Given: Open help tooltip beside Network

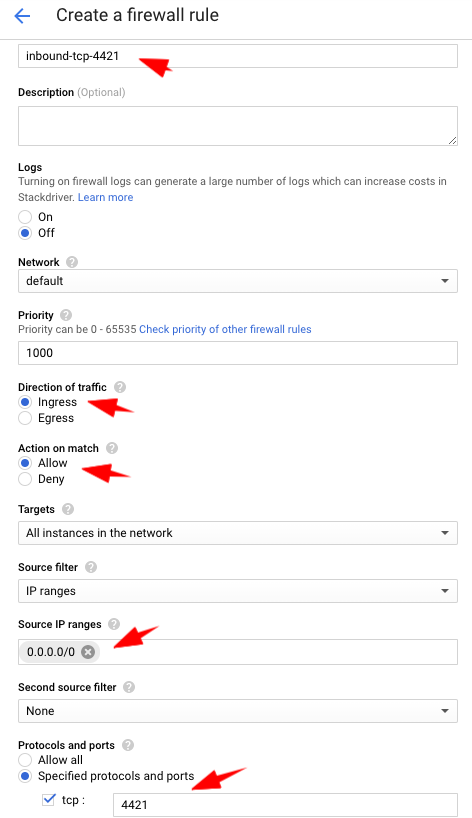Looking at the screenshot, I should pyautogui.click(x=72, y=262).
